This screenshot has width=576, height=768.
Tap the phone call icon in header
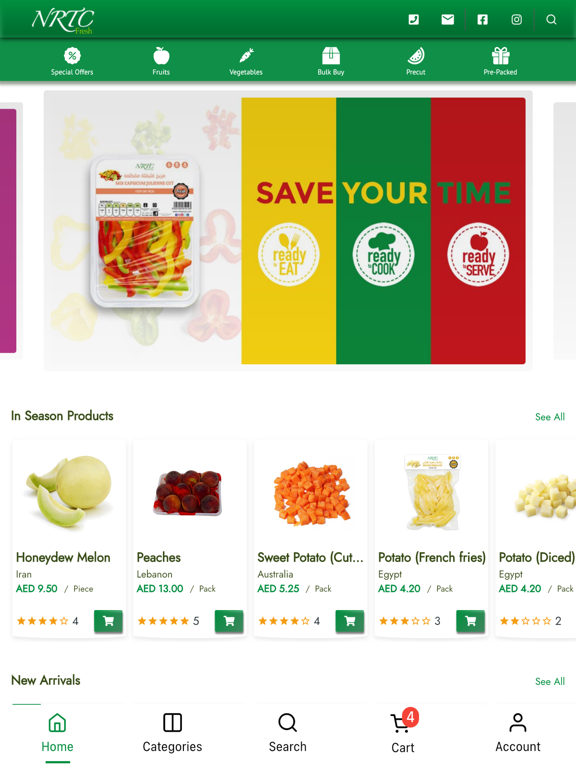point(413,20)
